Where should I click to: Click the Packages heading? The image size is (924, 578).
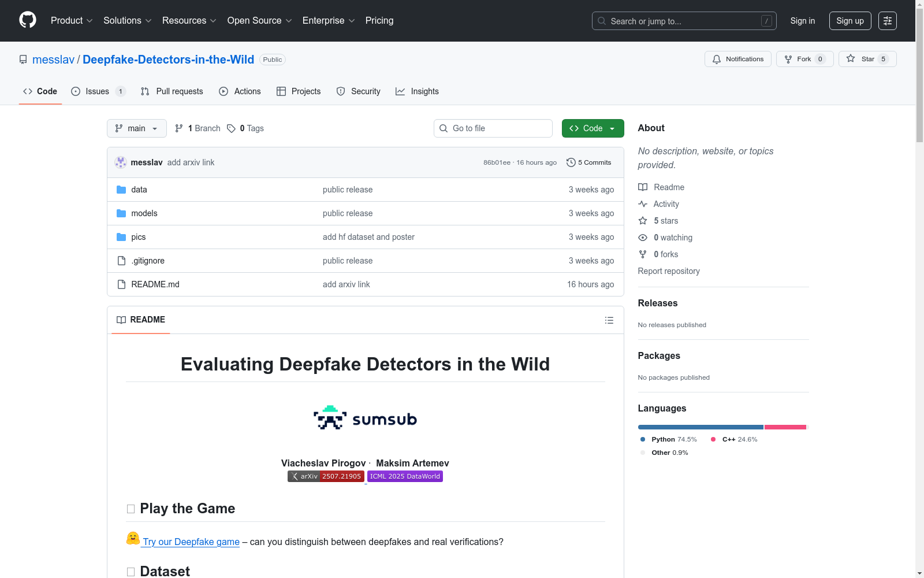click(x=659, y=355)
